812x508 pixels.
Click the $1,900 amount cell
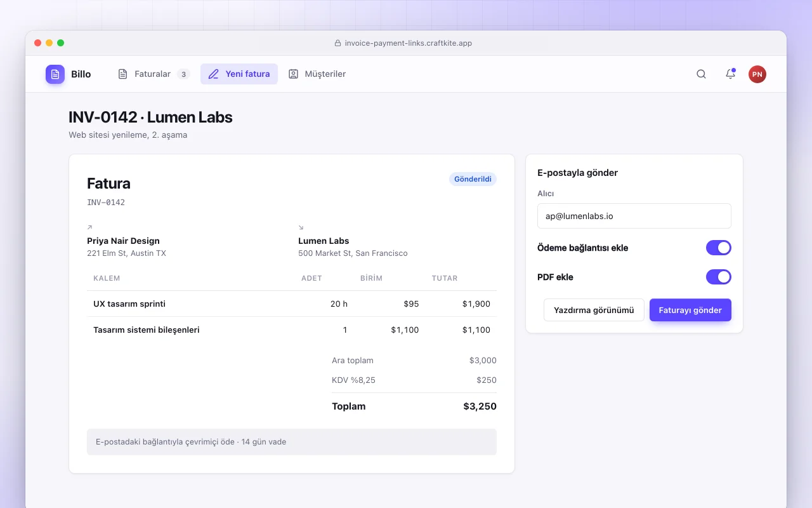(x=476, y=304)
